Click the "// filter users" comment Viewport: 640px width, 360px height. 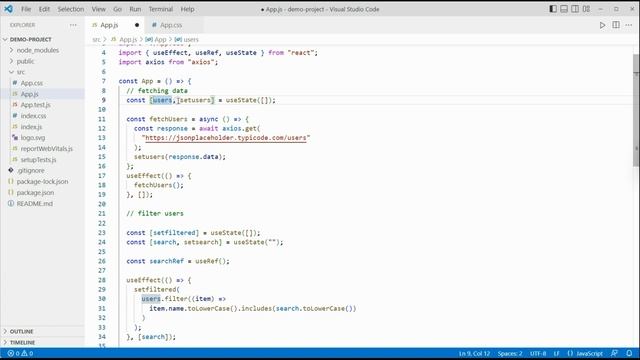pyautogui.click(x=155, y=213)
